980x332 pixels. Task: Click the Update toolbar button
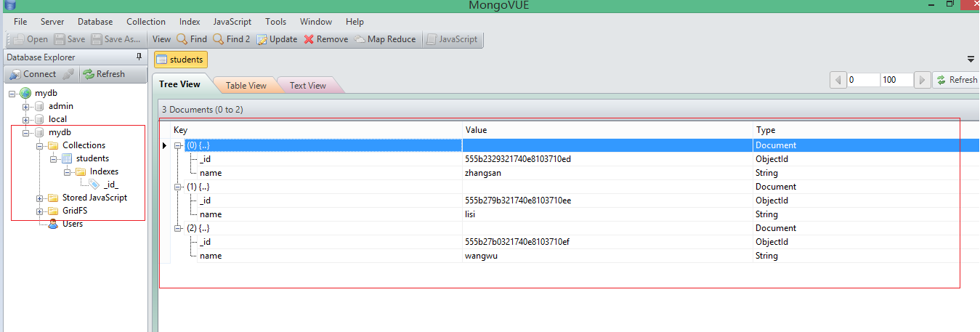[277, 39]
